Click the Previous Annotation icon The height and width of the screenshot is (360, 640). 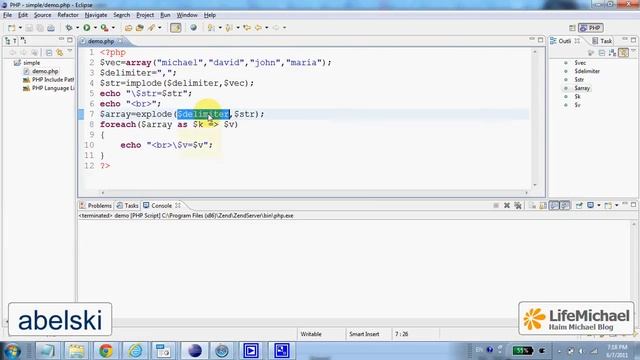click(229, 28)
